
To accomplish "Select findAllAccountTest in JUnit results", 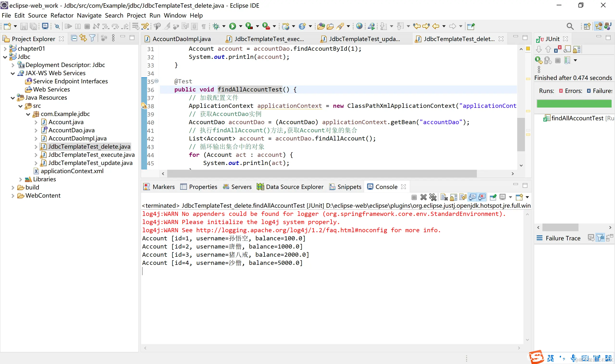I will (x=577, y=118).
